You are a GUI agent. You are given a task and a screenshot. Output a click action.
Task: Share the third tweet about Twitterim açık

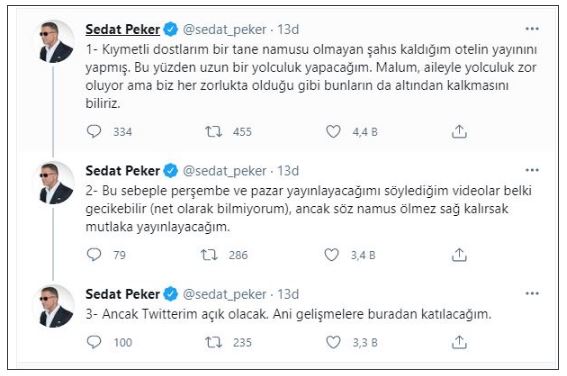[459, 342]
